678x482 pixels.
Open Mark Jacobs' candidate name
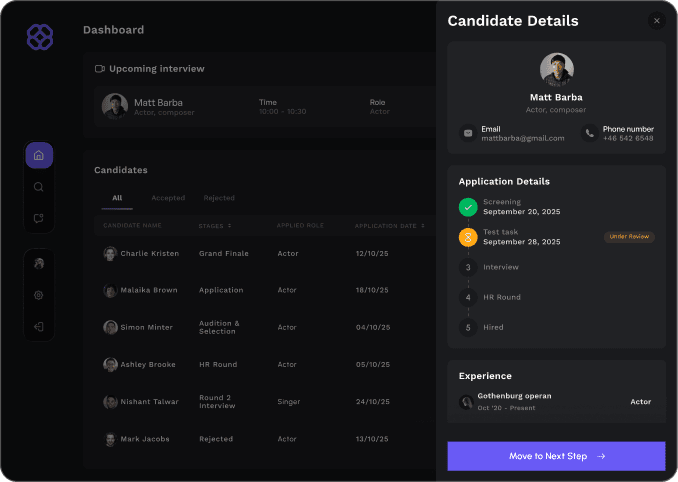tap(145, 439)
